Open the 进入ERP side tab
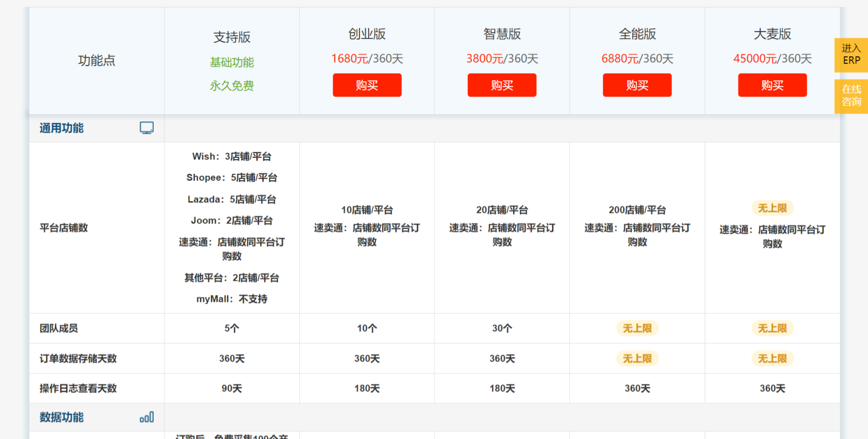This screenshot has height=439, width=868. [x=851, y=55]
